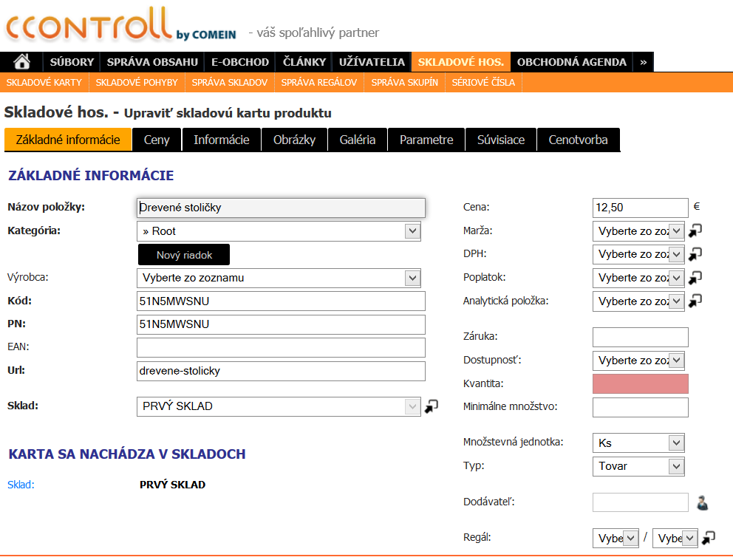Switch to the Ceny tab
This screenshot has width=733, height=560.
point(157,140)
